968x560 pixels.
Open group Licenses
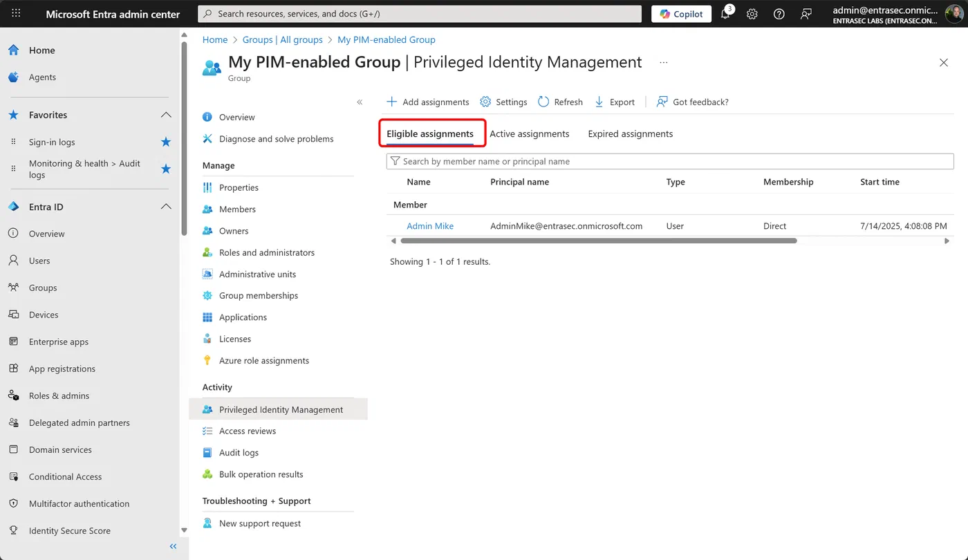click(234, 339)
